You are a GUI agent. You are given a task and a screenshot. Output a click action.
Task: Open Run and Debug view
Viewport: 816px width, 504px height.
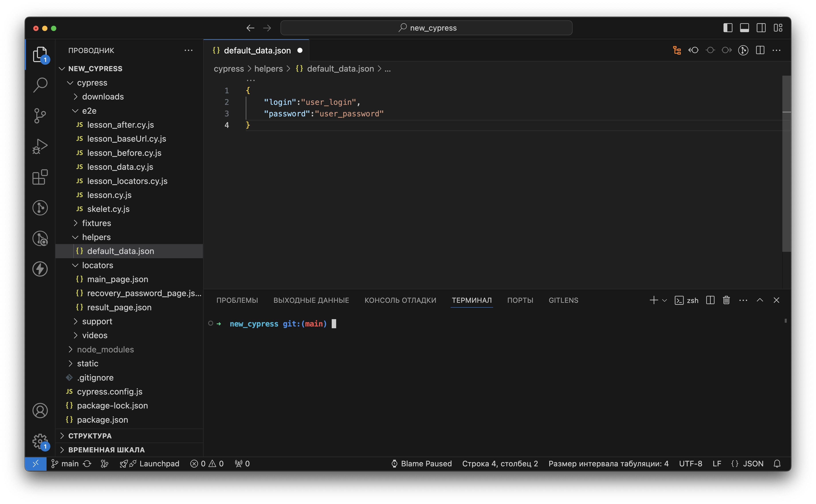click(x=40, y=146)
